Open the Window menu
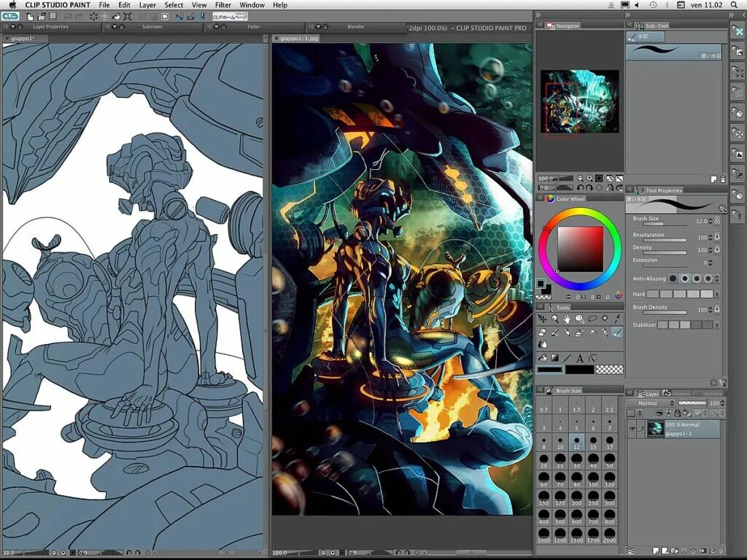747x560 pixels. (x=252, y=5)
